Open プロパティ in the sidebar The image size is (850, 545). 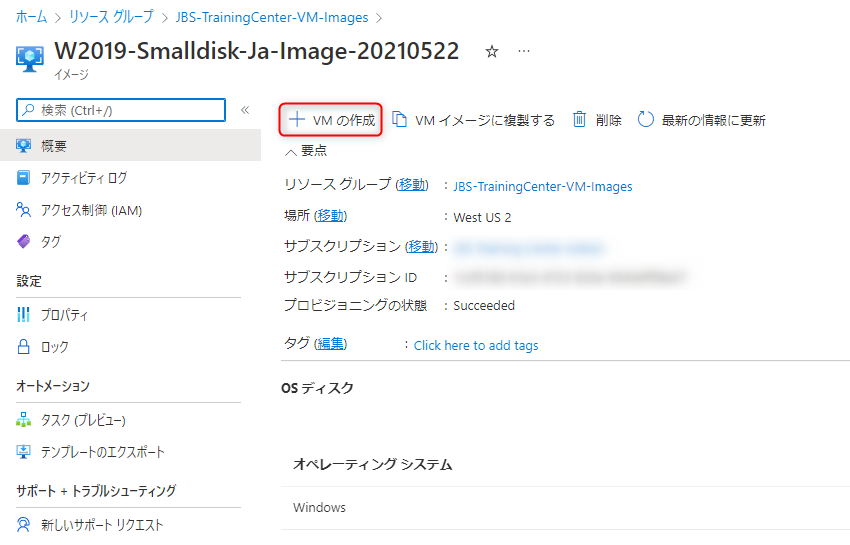(130, 315)
